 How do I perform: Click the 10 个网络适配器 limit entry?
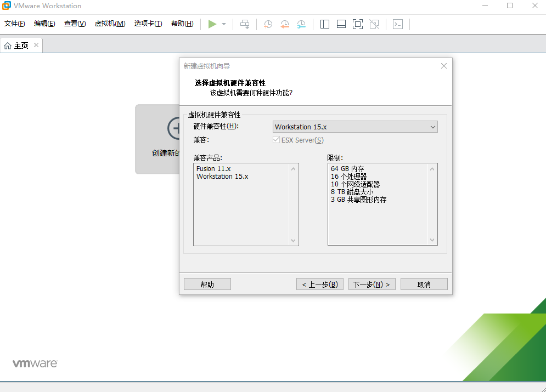[355, 184]
